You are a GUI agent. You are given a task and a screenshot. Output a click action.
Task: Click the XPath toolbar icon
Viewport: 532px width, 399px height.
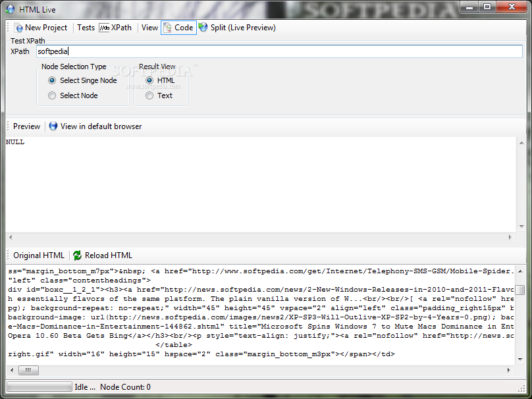[x=104, y=28]
